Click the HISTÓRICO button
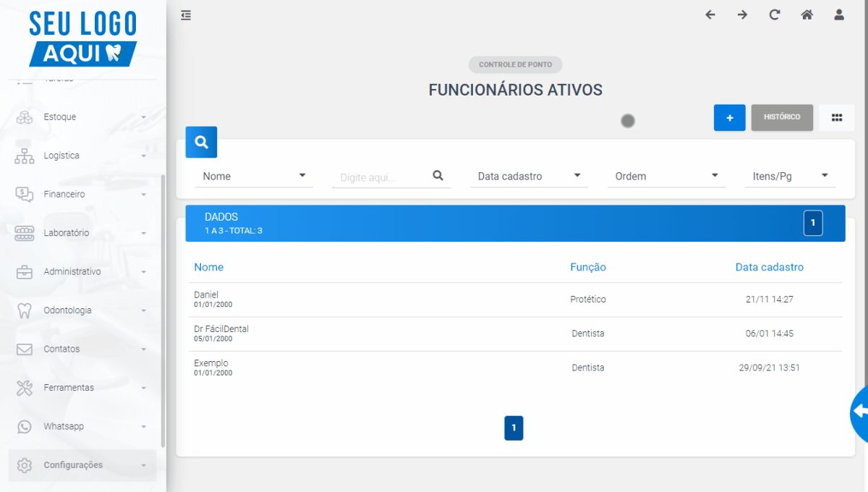 (782, 118)
